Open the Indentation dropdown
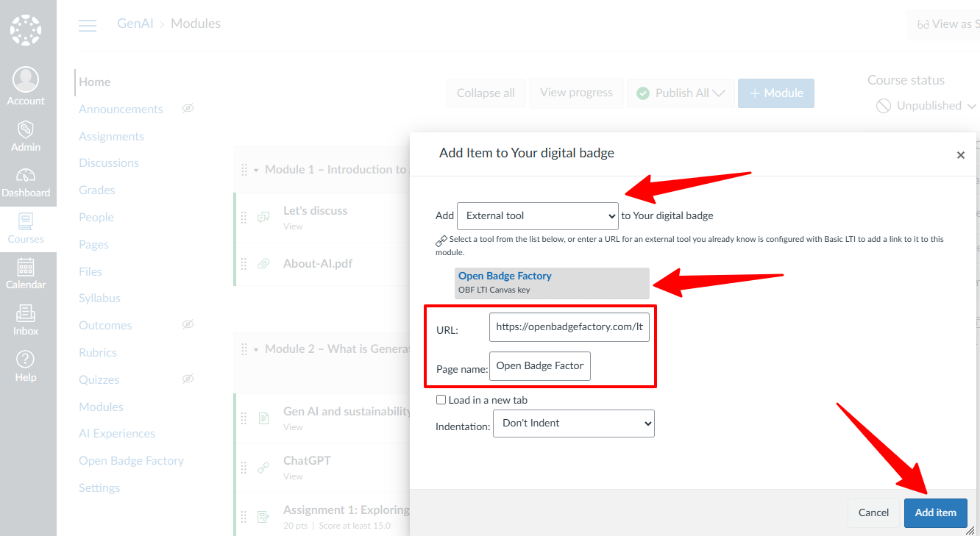 pos(574,424)
